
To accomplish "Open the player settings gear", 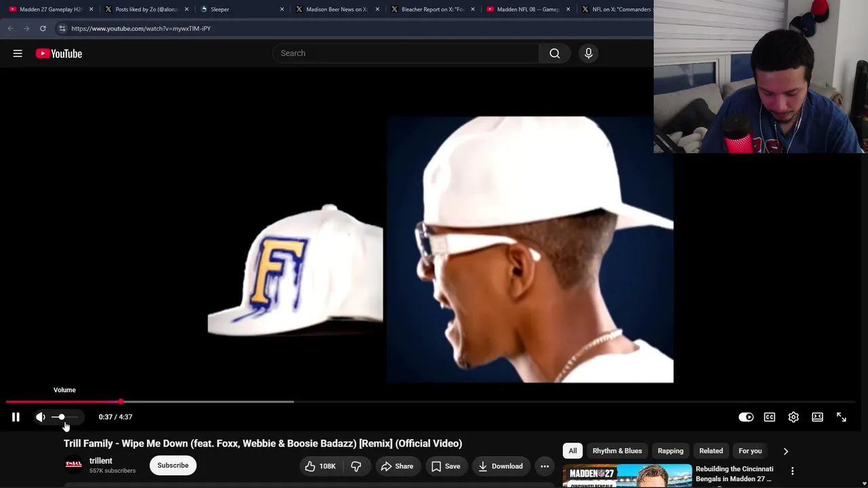I will pos(793,417).
